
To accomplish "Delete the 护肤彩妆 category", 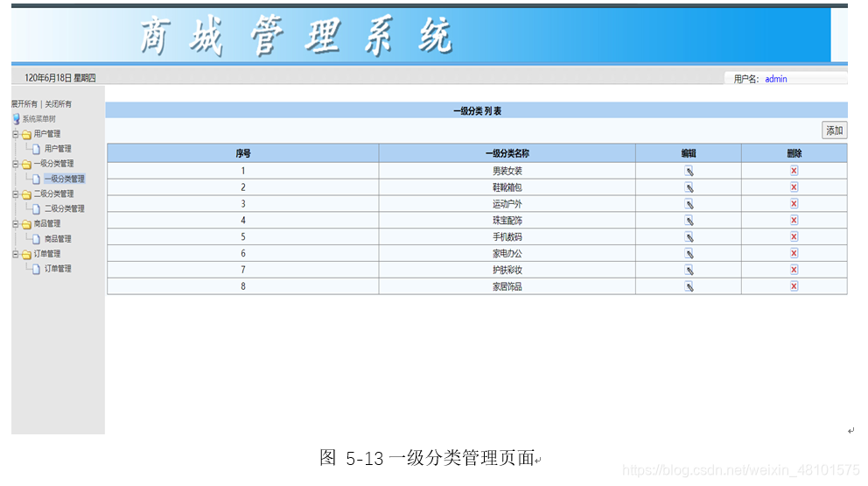I will [x=794, y=270].
